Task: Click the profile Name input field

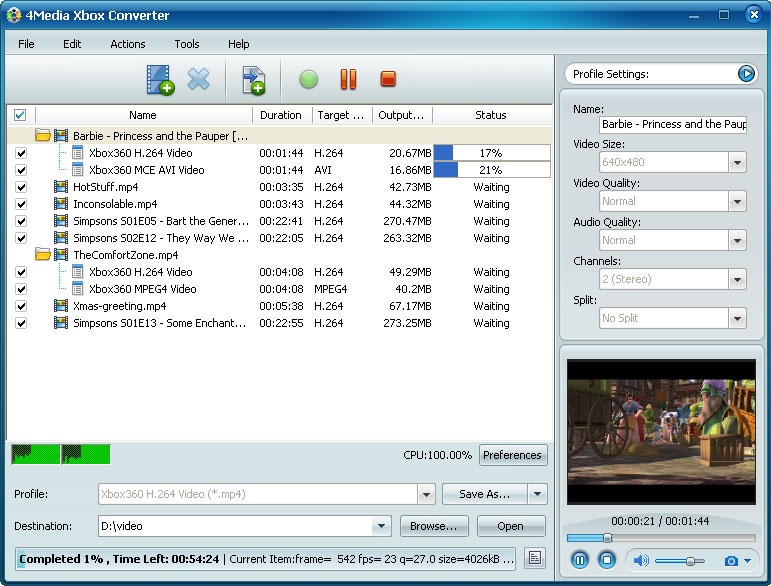Action: [x=673, y=124]
